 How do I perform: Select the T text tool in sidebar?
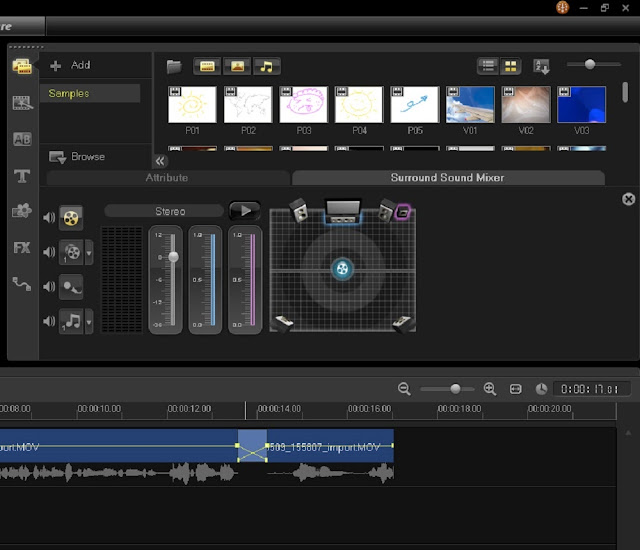[x=22, y=176]
